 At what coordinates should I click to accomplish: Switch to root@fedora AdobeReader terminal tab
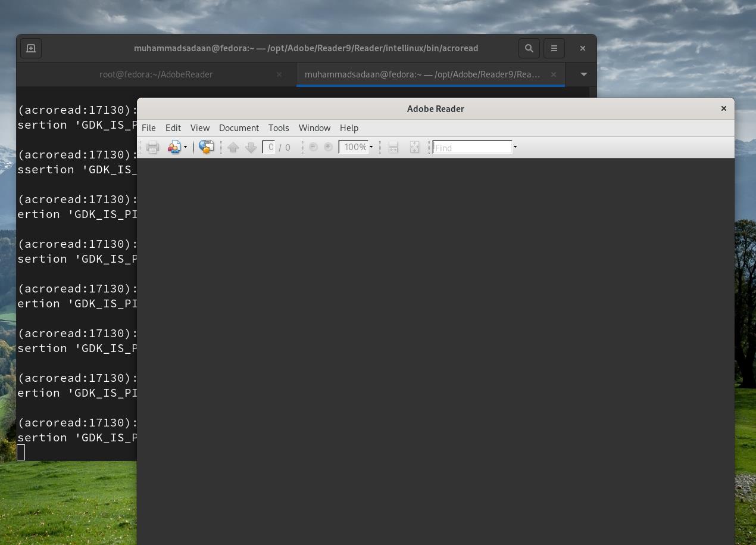pyautogui.click(x=156, y=74)
